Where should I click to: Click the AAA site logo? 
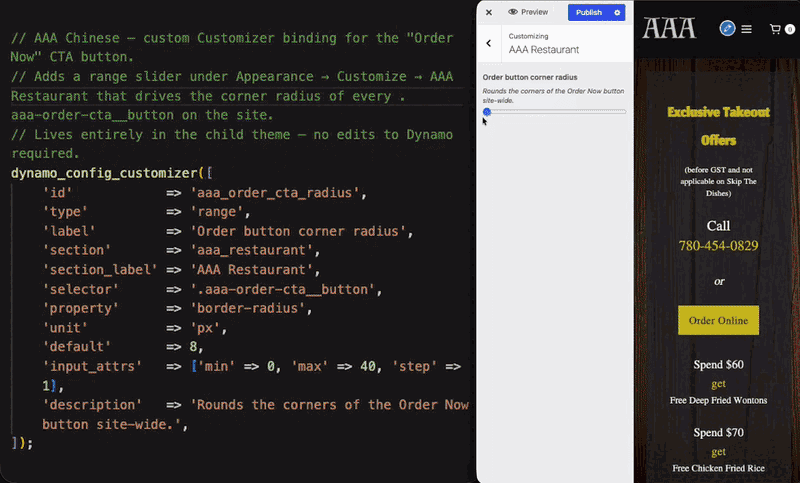pyautogui.click(x=669, y=28)
